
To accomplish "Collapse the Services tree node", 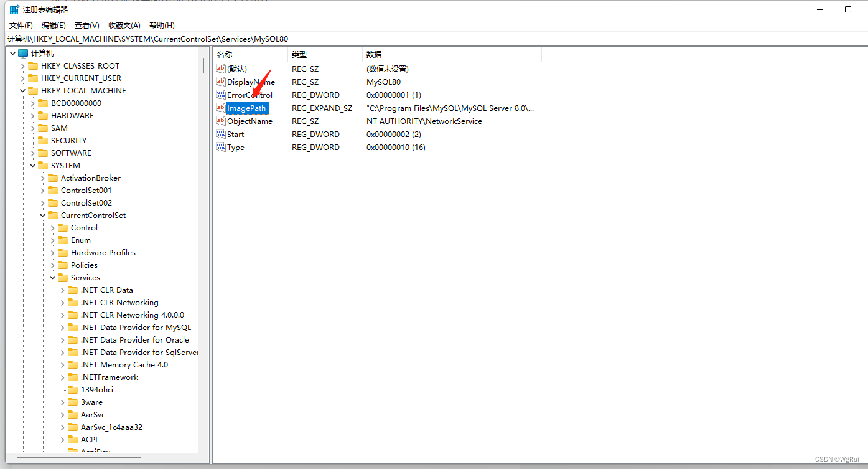I will pos(52,277).
